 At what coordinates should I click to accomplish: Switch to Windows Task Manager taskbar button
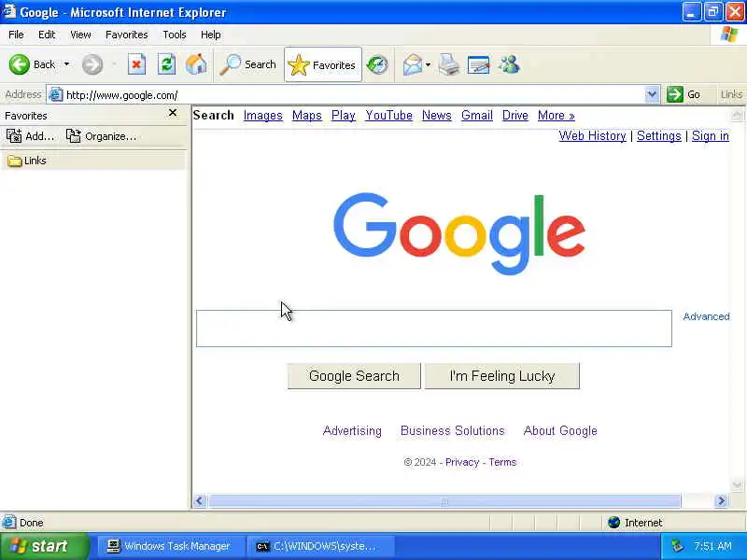(x=169, y=546)
